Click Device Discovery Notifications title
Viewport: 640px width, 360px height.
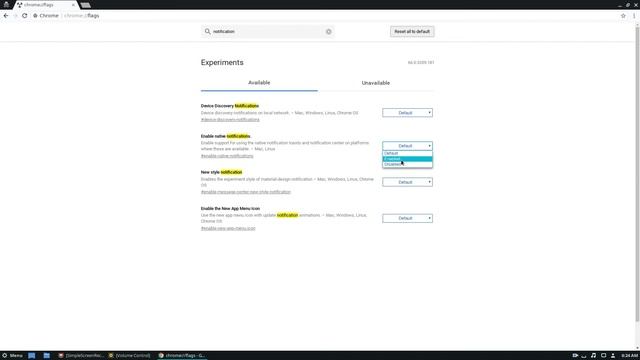click(x=230, y=106)
